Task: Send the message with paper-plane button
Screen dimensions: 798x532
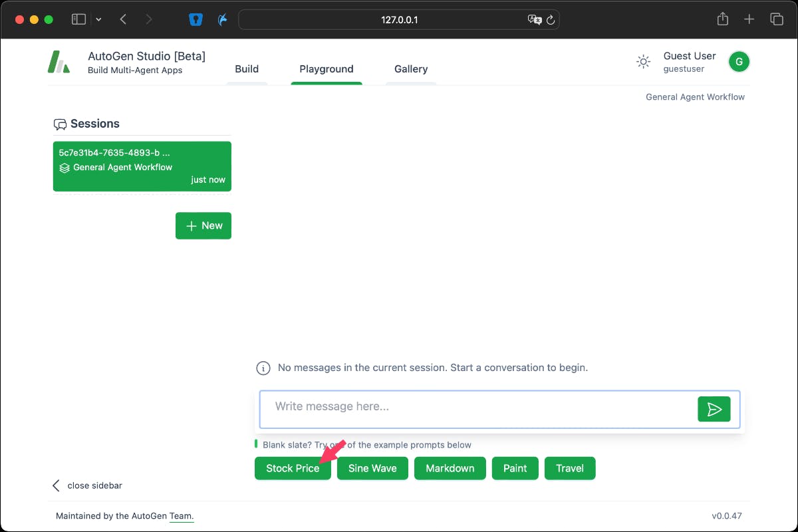Action: coord(714,409)
